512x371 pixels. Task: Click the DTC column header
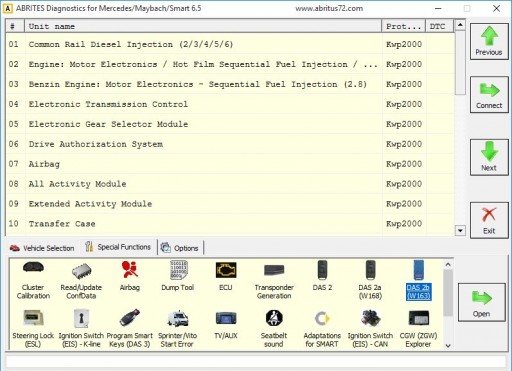coord(440,26)
